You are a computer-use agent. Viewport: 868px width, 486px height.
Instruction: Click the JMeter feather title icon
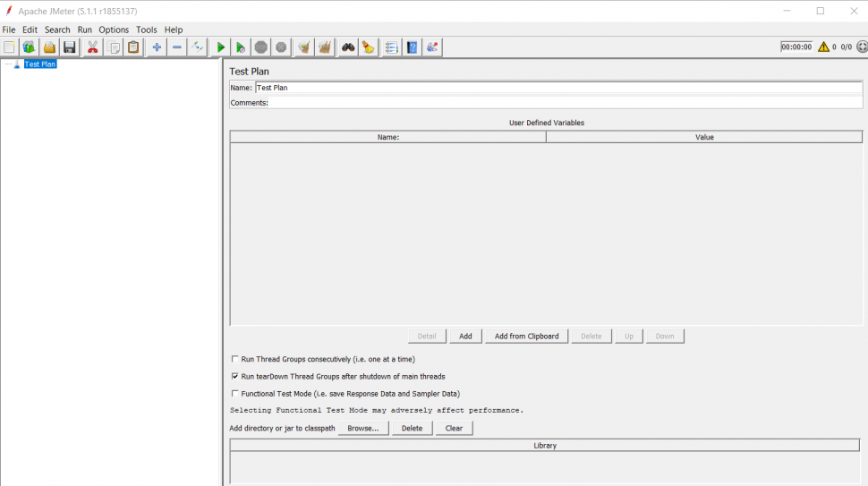coord(8,11)
